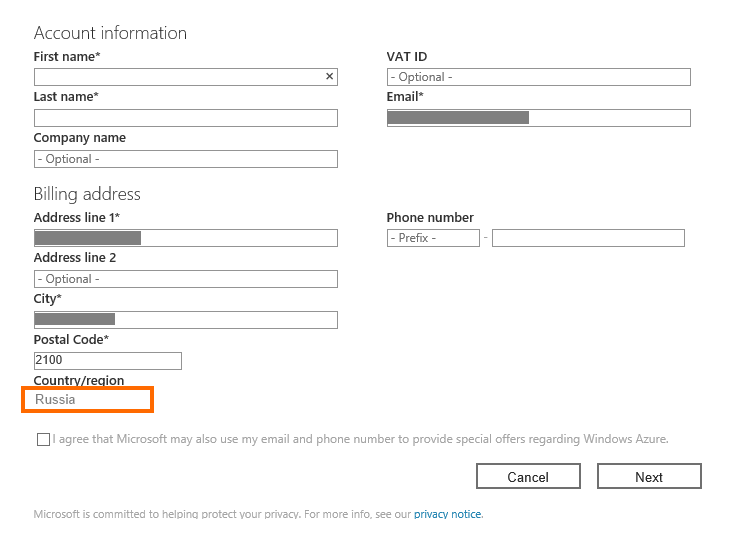This screenshot has width=735, height=540.
Task: Open the privacy notice link
Action: (x=447, y=514)
